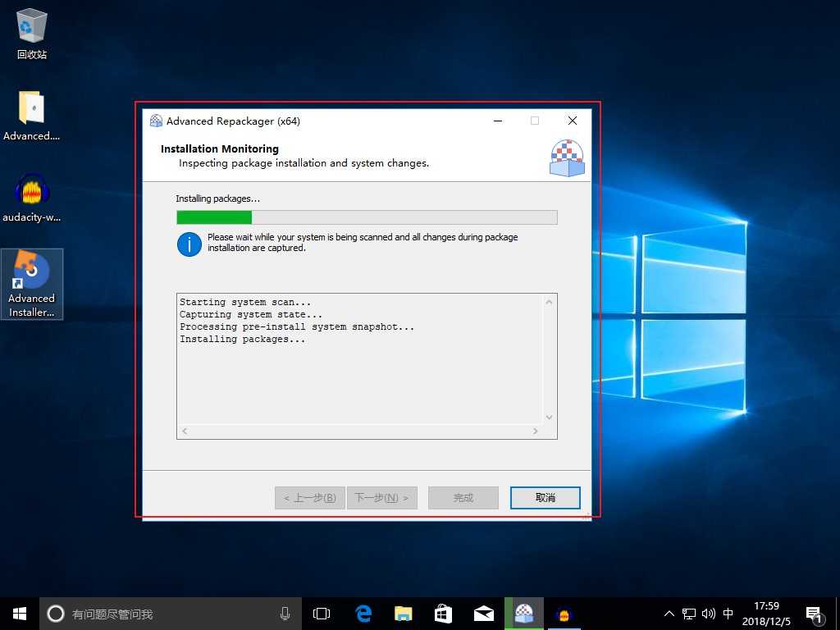This screenshot has width=840, height=630.
Task: Show hidden system tray icons
Action: coord(669,614)
